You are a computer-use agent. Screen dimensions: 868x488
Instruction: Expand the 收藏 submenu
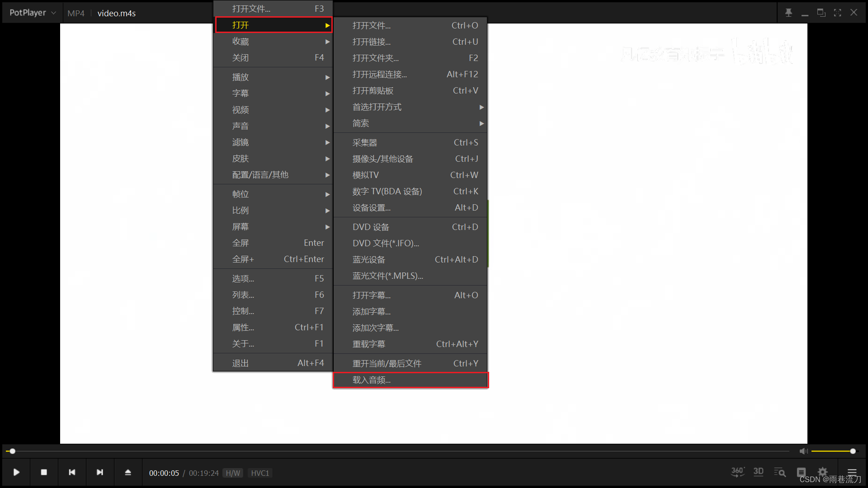pos(274,42)
